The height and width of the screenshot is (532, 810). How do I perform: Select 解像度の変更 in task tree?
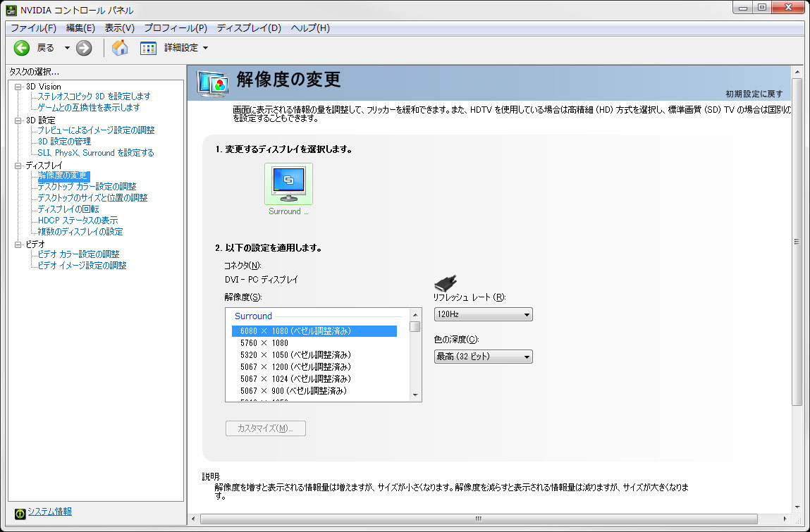tap(63, 175)
